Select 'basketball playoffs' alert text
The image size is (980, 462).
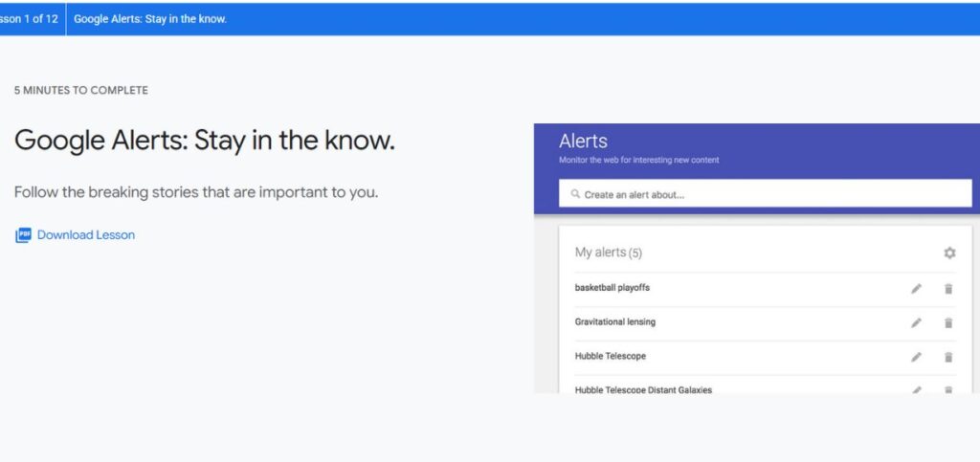pos(612,288)
